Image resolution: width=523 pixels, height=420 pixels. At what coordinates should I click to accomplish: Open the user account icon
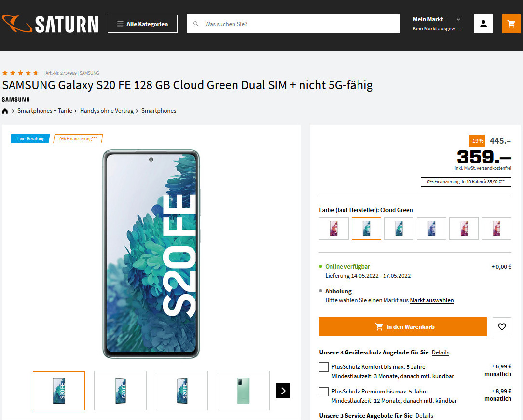[483, 24]
